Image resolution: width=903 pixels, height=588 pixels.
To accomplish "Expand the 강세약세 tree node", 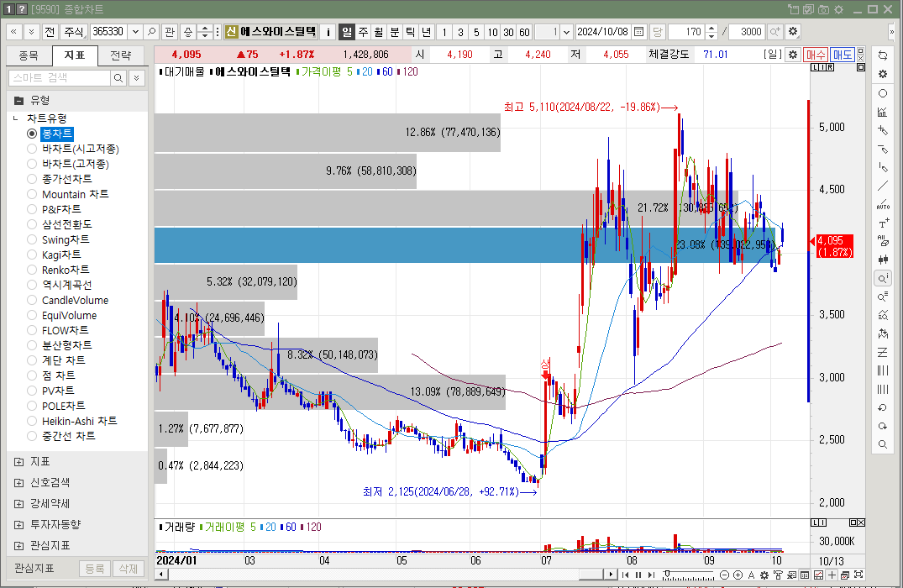I will point(18,503).
